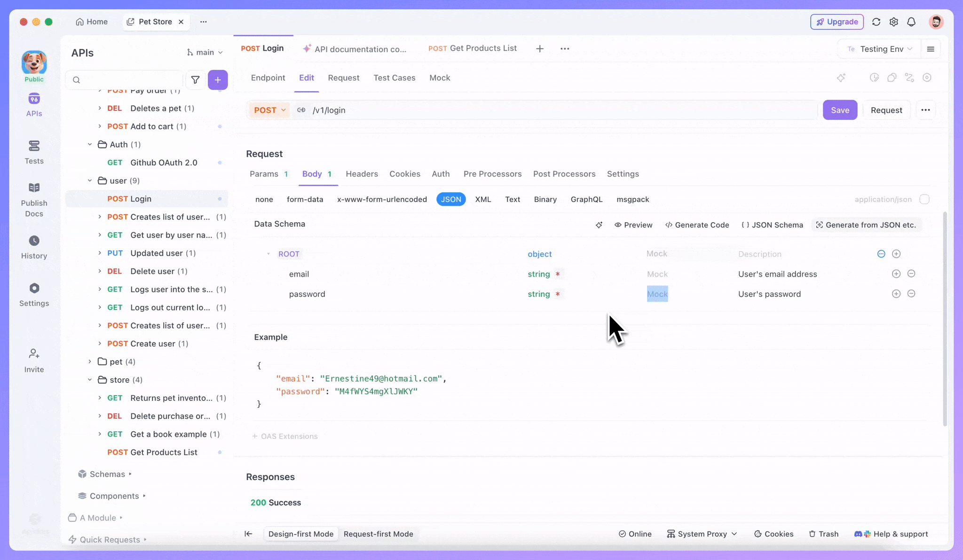Switch the raw body type toggle to application/json

924,199
